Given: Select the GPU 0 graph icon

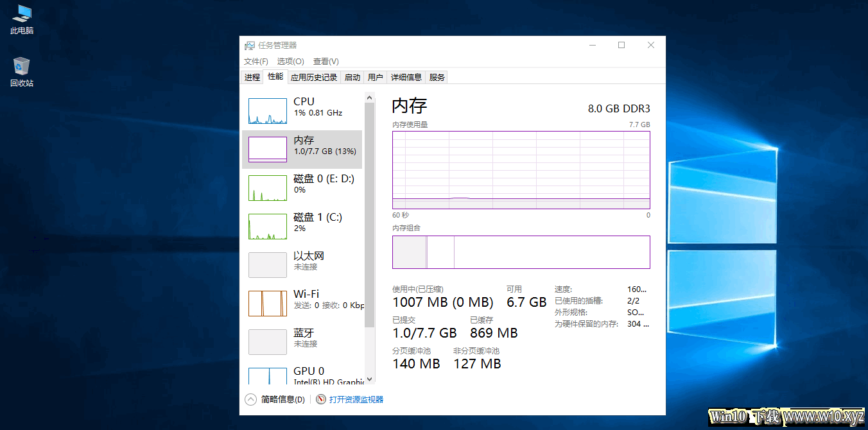Looking at the screenshot, I should pyautogui.click(x=268, y=376).
